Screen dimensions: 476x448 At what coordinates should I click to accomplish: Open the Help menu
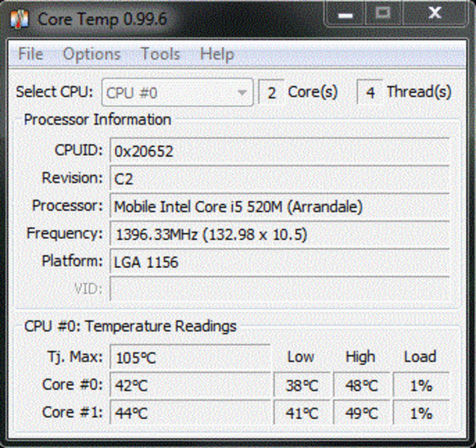coord(217,55)
